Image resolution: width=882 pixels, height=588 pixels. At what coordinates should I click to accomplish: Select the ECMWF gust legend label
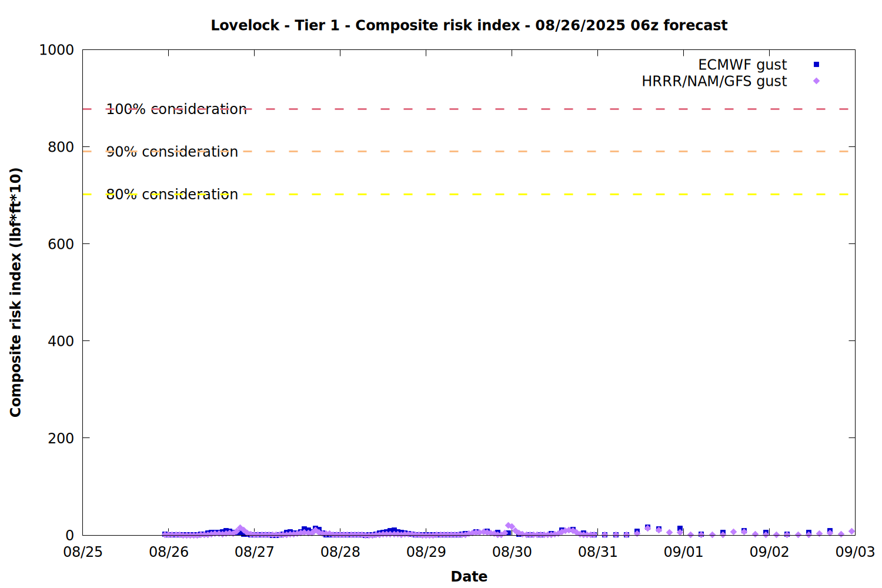[742, 65]
